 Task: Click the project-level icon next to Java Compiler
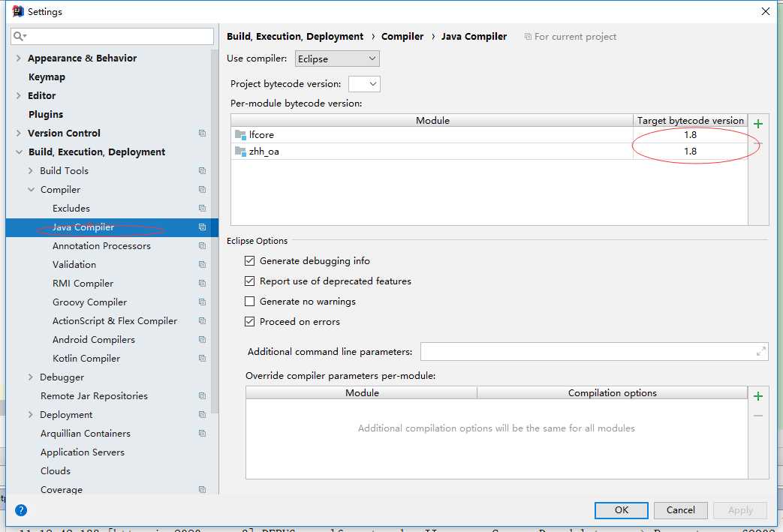202,227
